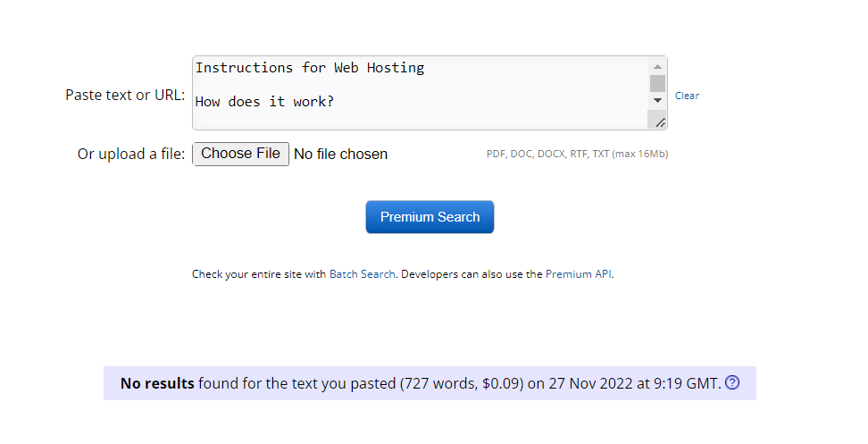Click the supported file formats hint text
The height and width of the screenshot is (444, 868).
[x=578, y=154]
